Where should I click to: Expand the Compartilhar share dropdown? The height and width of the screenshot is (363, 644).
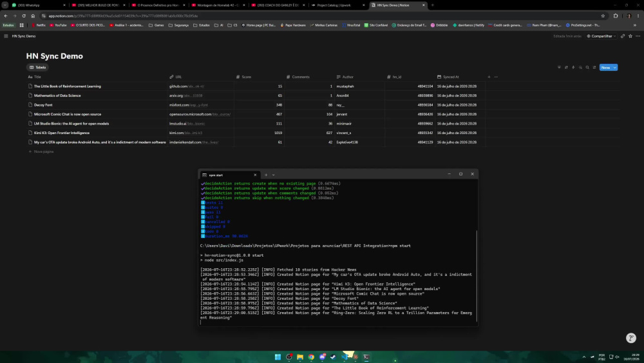(601, 36)
